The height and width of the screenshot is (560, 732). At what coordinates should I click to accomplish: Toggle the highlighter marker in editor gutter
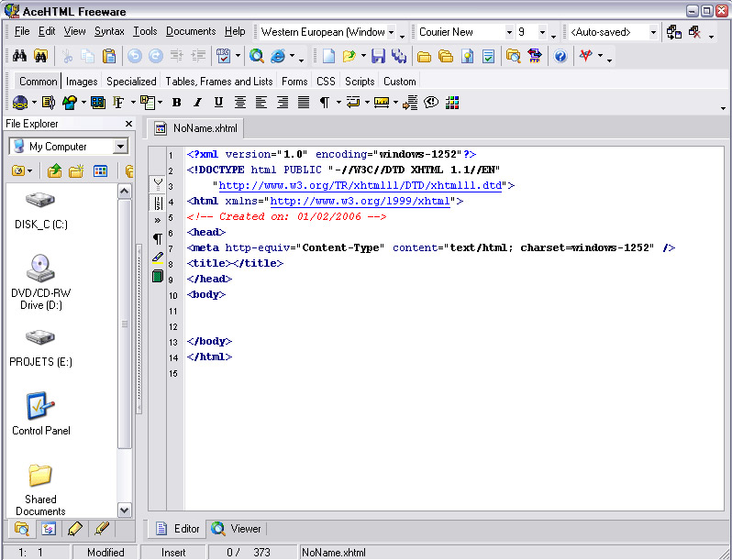coord(158,258)
